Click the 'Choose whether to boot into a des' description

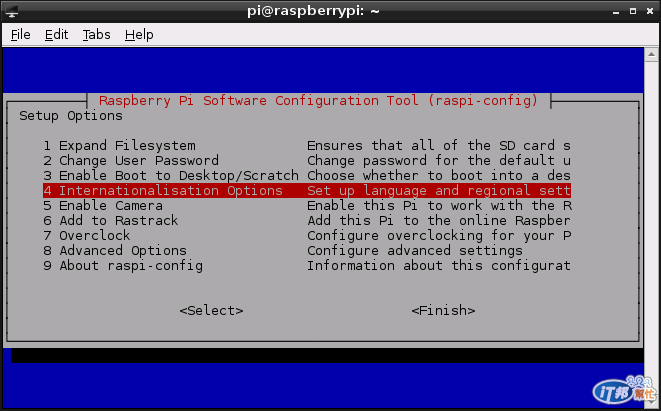click(x=439, y=175)
